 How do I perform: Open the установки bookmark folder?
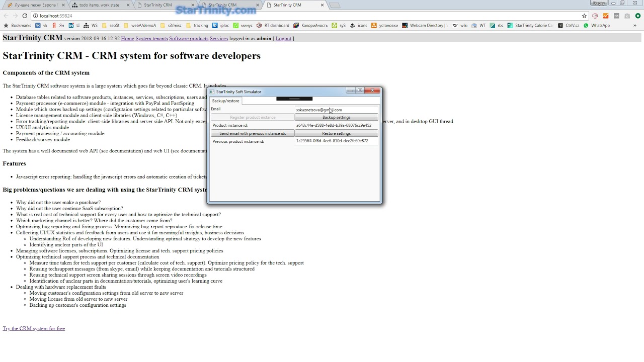tap(384, 26)
